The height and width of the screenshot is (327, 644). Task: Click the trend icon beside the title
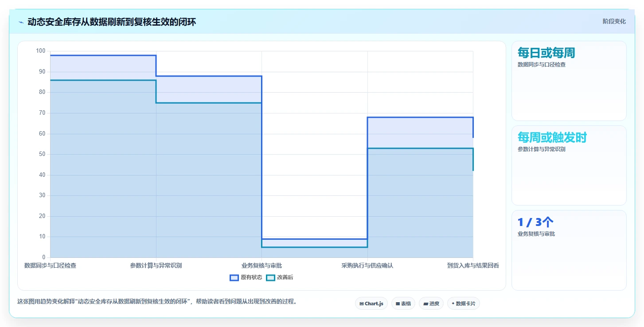(x=21, y=22)
